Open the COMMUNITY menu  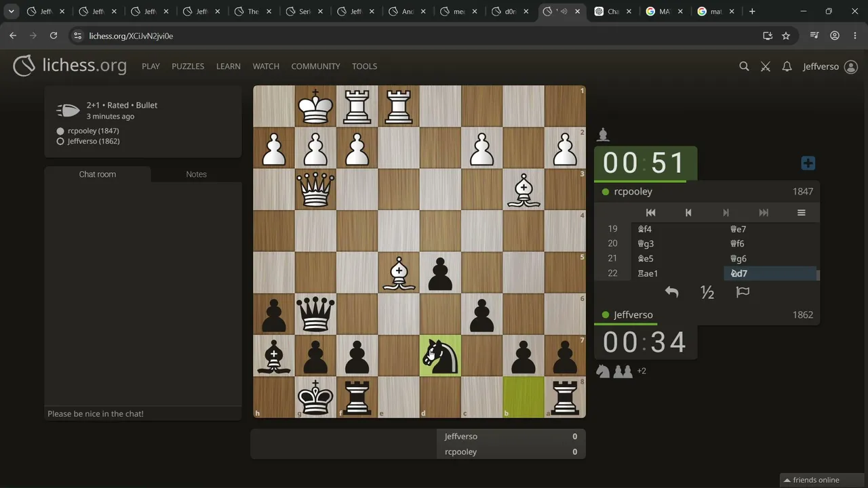(x=315, y=66)
